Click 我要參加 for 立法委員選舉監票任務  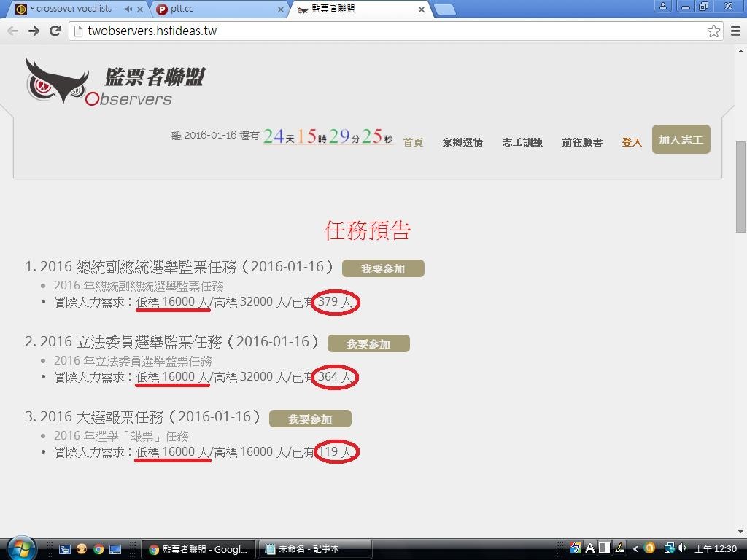[368, 343]
